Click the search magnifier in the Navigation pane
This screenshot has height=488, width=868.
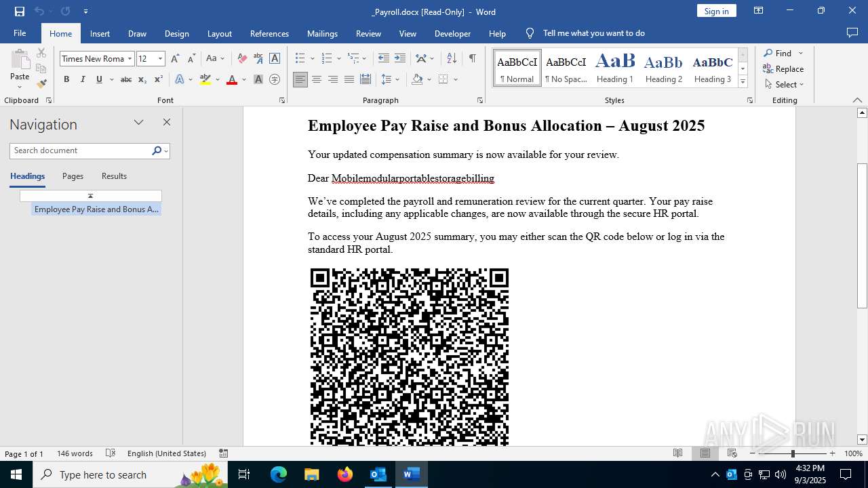tap(157, 150)
